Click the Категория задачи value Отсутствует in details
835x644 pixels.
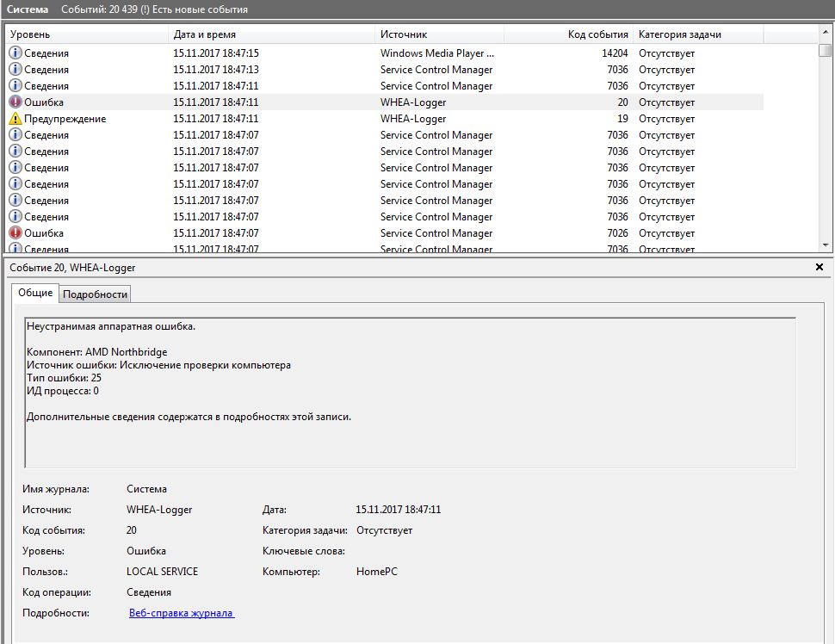tap(384, 530)
